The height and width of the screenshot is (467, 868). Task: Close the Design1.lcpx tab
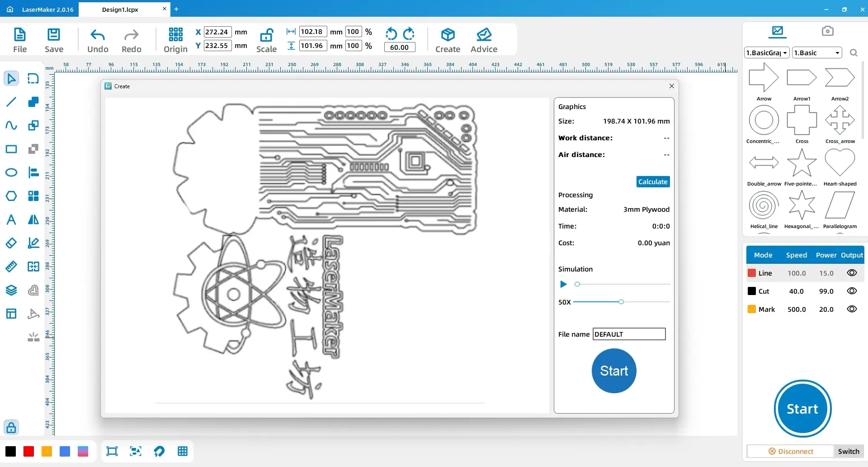(165, 9)
